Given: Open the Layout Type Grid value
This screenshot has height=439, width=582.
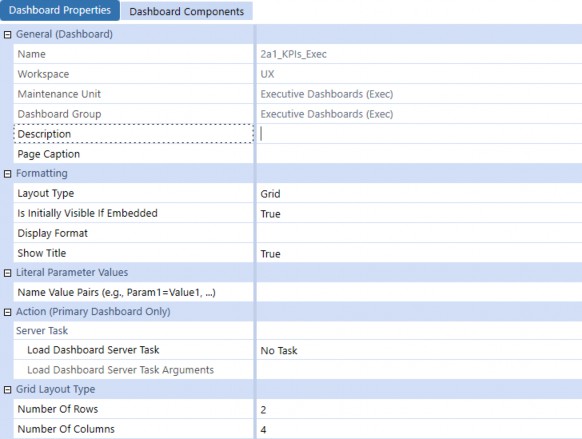Looking at the screenshot, I should tap(419, 193).
